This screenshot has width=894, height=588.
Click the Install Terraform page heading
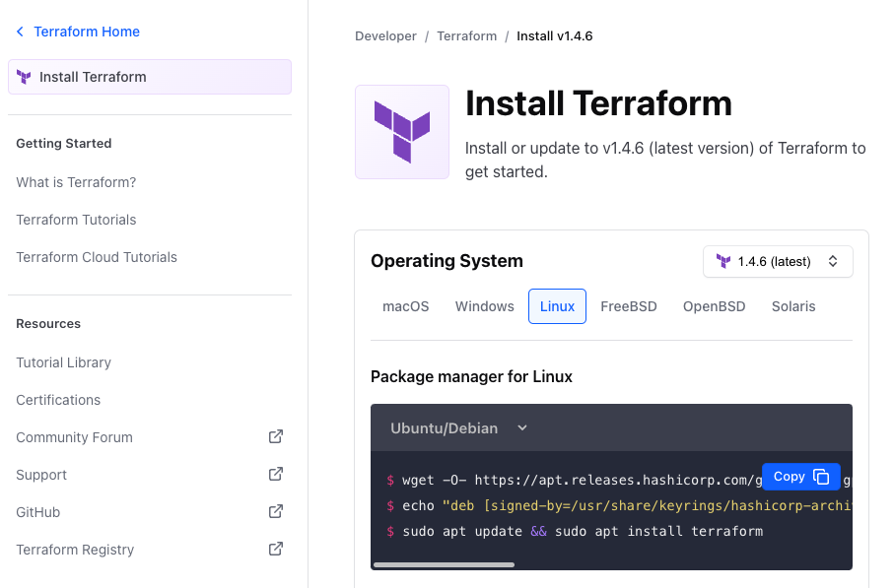click(598, 103)
